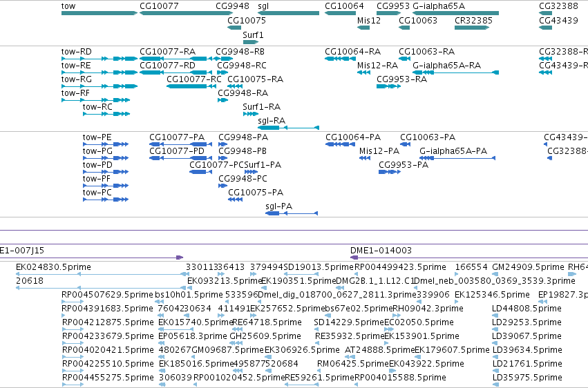Open the LD44808.5prime EST
The image size is (588, 388).
point(495,316)
